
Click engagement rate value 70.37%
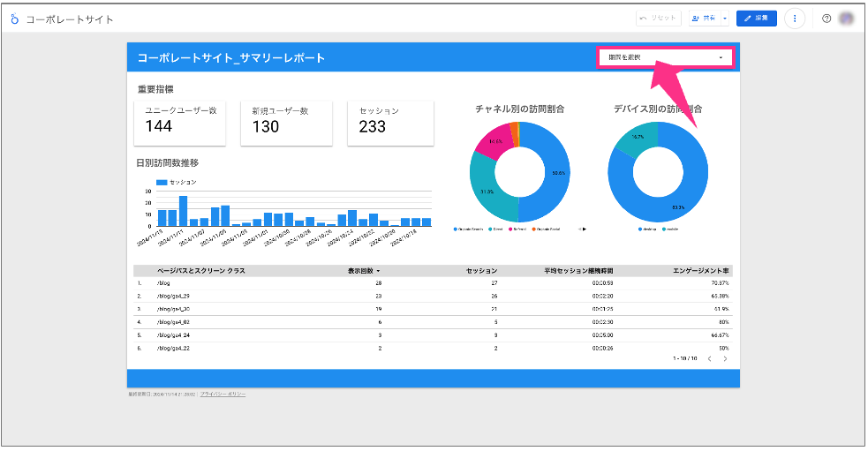721,283
